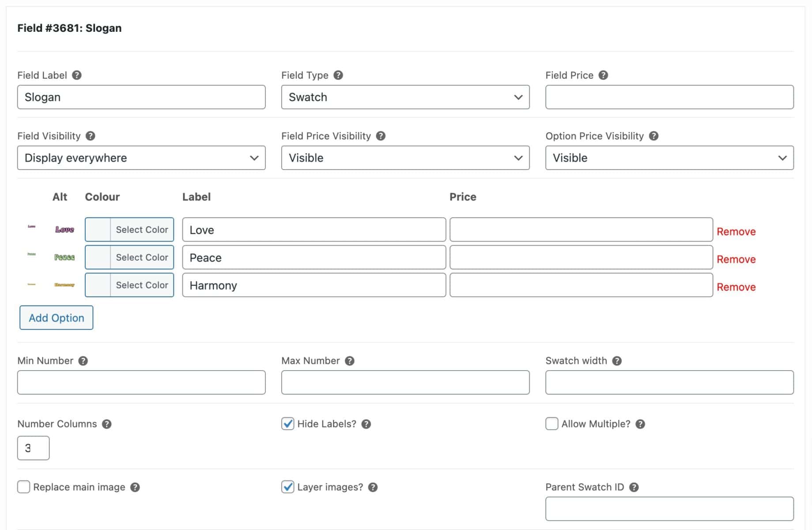This screenshot has width=812, height=530.
Task: Focus the Swatch width input
Action: click(669, 382)
